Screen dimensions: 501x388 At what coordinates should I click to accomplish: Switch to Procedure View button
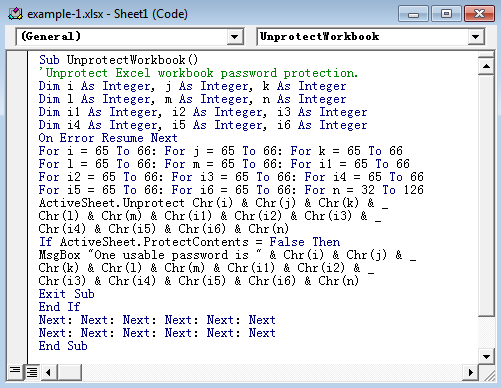coord(15,371)
